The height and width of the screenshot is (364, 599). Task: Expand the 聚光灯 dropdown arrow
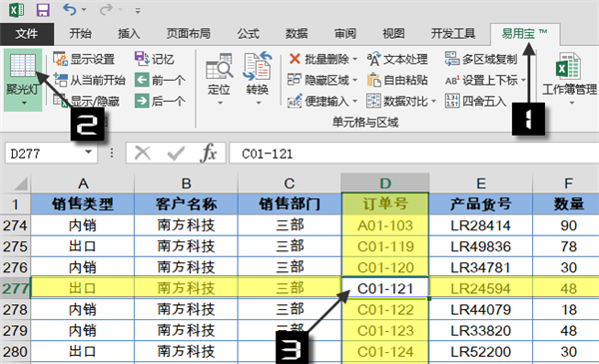24,103
